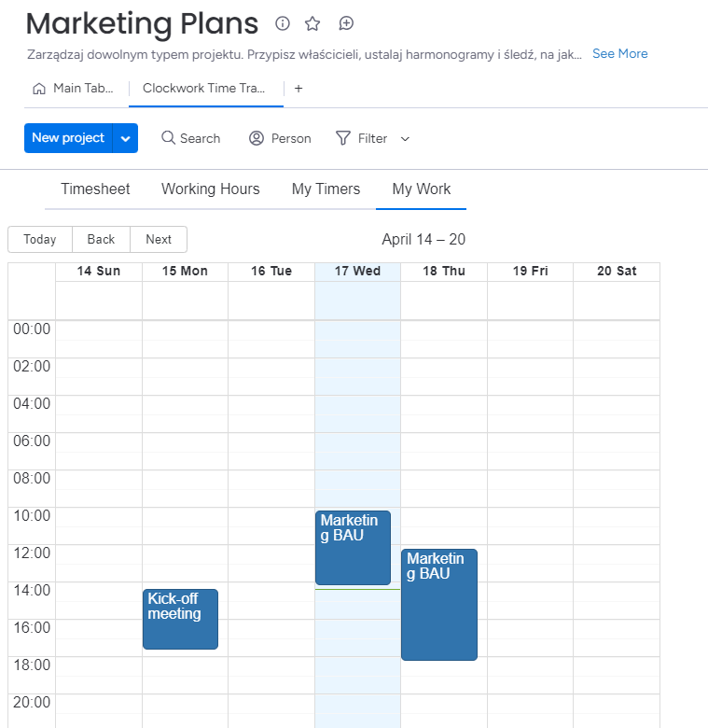Click the New project button
The height and width of the screenshot is (728, 708).
pyautogui.click(x=68, y=138)
